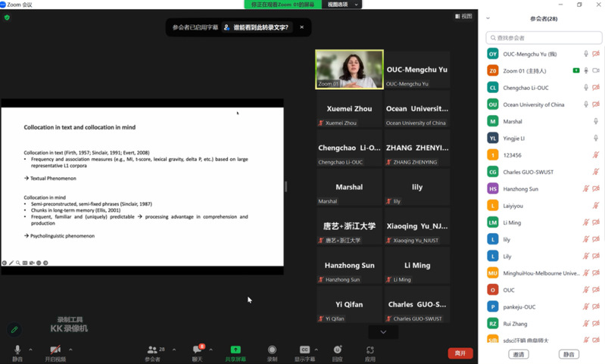Collapse the participants panel header chevron
The image size is (605, 364).
click(488, 18)
